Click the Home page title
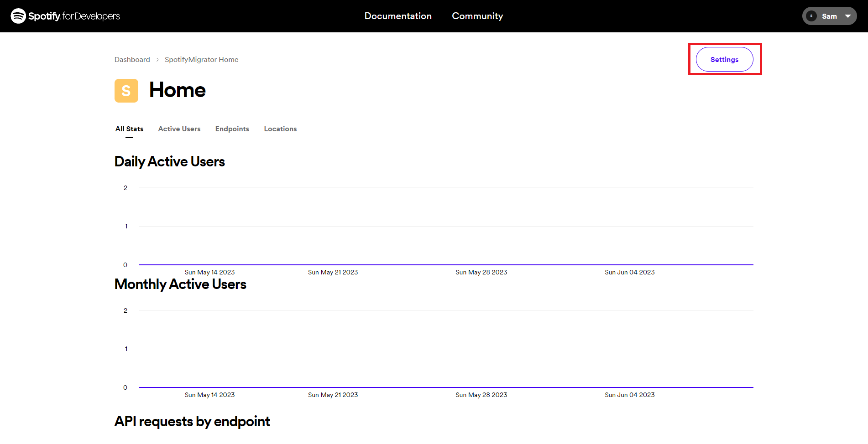 tap(178, 90)
